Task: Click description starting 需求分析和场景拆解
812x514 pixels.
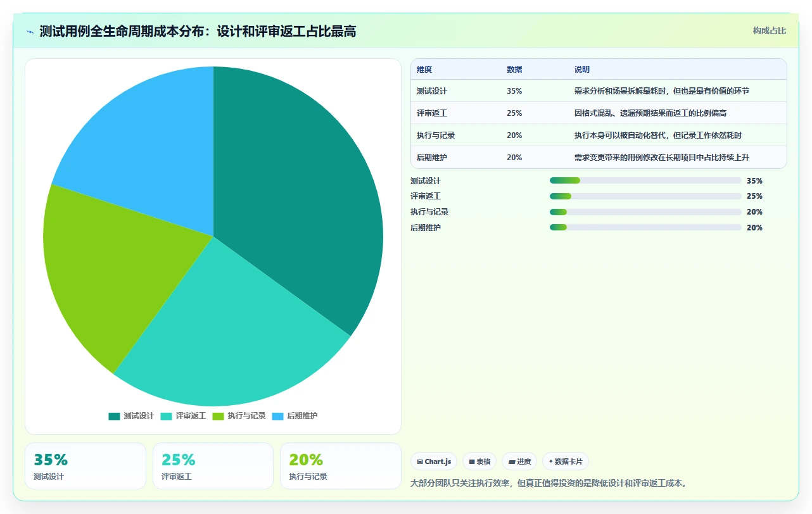Action: 662,91
